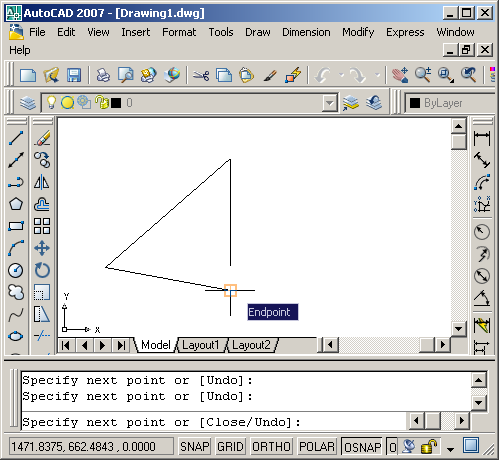The width and height of the screenshot is (499, 460).
Task: Select the Mirror tool
Action: (42, 182)
